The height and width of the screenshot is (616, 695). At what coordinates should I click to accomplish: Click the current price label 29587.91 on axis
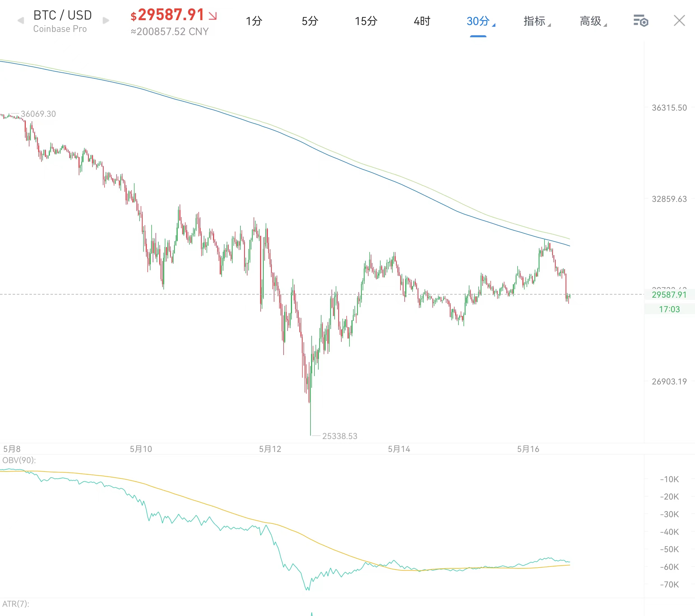point(669,295)
